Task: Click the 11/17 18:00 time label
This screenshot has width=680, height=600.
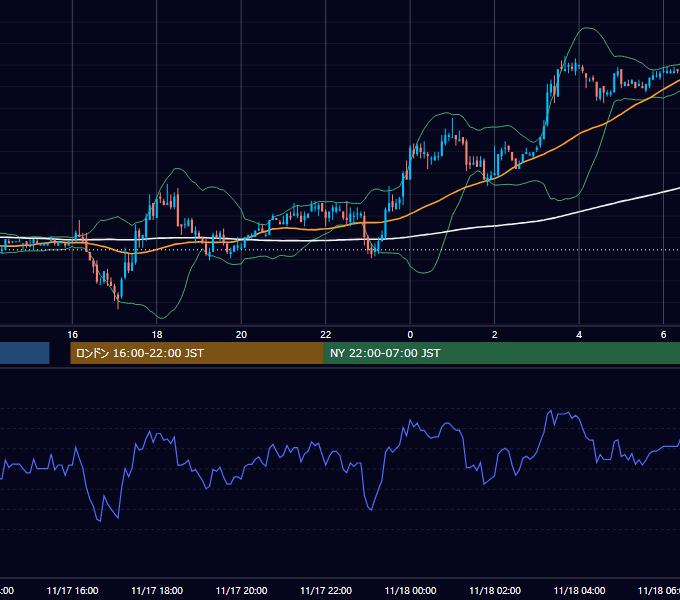Action: click(157, 590)
